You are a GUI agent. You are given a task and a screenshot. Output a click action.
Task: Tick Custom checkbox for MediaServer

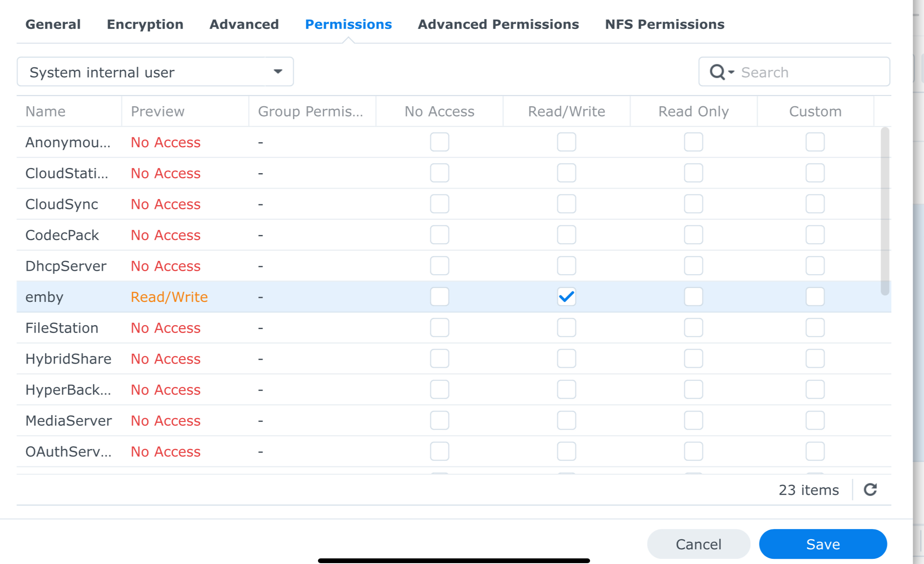815,421
